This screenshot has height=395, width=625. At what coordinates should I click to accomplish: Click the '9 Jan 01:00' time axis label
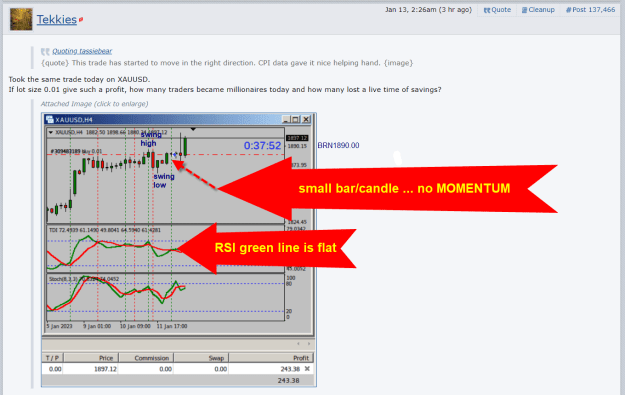pyautogui.click(x=97, y=326)
